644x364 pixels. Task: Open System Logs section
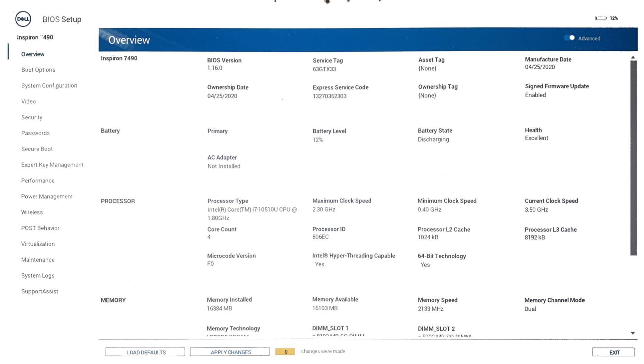pos(38,275)
